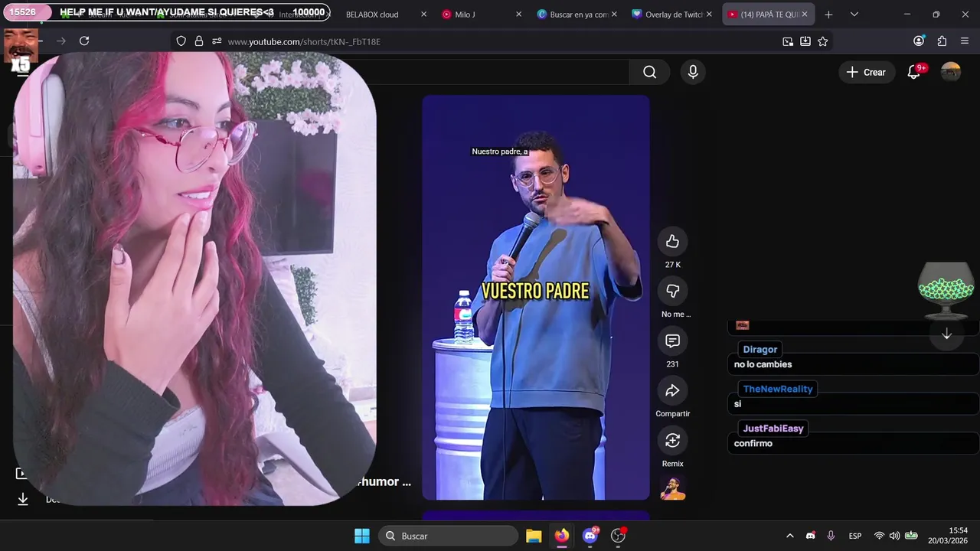Open Firefox extensions puzzle icon
The height and width of the screenshot is (551, 980).
[x=942, y=41]
